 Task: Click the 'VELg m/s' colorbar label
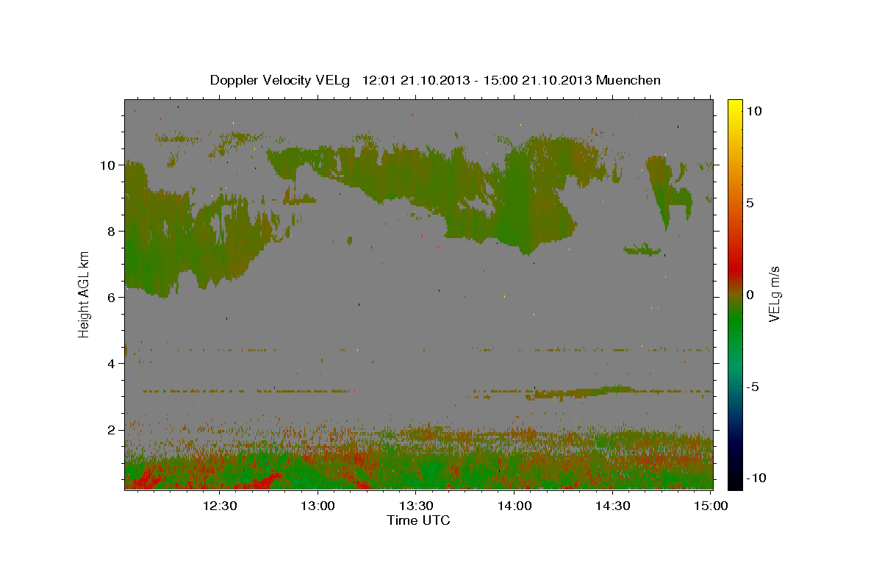774,294
